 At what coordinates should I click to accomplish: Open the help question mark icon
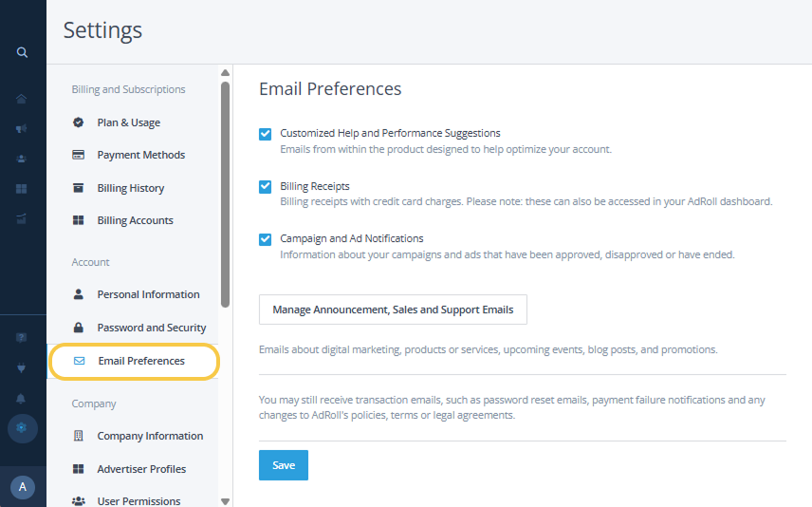(22, 337)
